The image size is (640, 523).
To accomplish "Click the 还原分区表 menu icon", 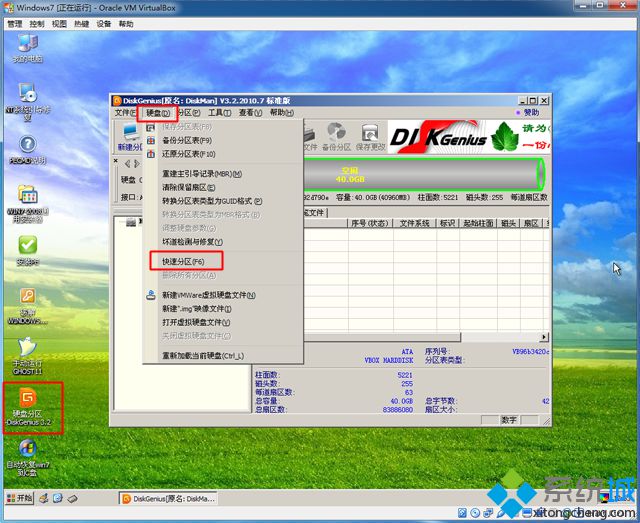I will [151, 154].
